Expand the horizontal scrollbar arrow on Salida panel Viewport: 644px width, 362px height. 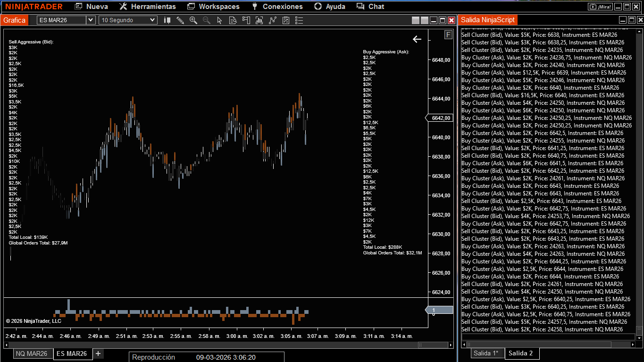[x=463, y=344]
